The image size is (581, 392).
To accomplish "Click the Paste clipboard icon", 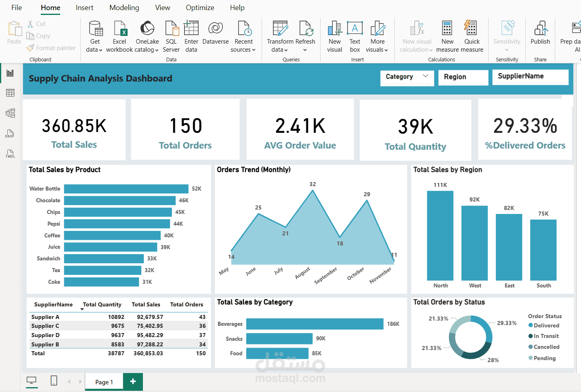I will [x=15, y=29].
